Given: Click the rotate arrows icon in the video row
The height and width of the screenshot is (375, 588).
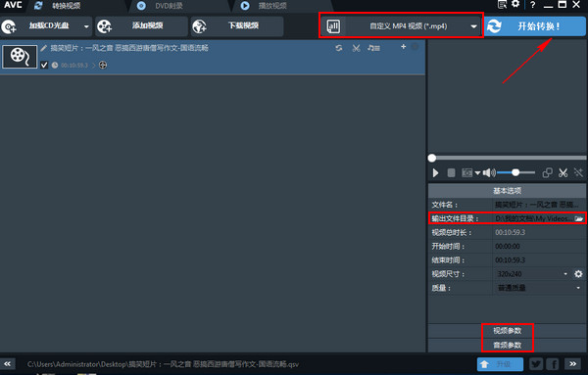Looking at the screenshot, I should (339, 48).
